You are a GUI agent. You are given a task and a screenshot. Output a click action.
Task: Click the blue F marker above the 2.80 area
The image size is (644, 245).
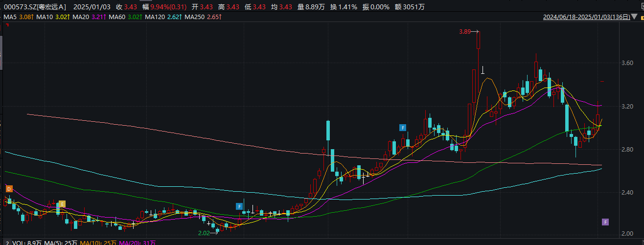(x=403, y=128)
